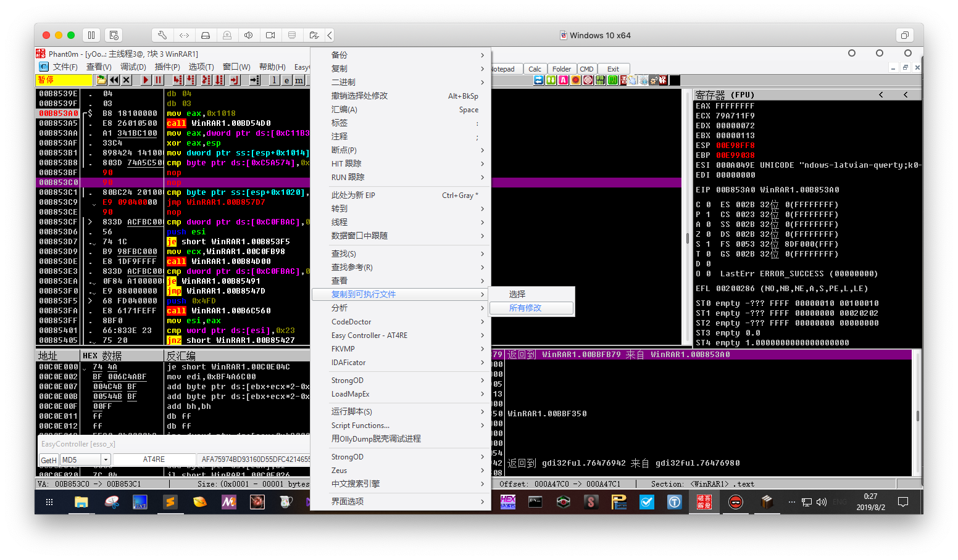
Task: Click the hash value input field
Action: (254, 459)
